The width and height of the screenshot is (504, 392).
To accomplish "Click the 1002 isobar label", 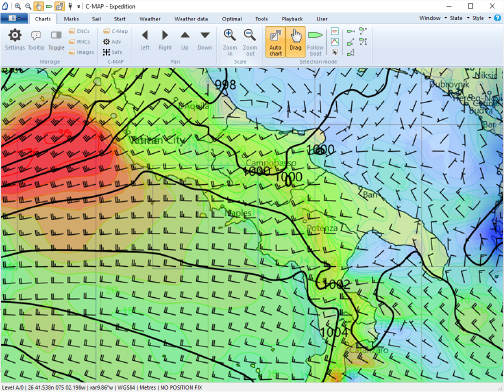I will click(336, 284).
